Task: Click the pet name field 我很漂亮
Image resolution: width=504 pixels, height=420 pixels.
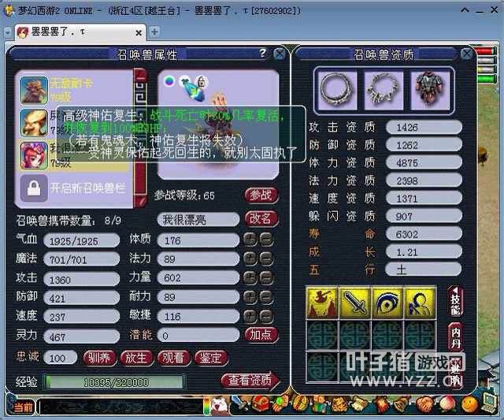Action: [198, 220]
